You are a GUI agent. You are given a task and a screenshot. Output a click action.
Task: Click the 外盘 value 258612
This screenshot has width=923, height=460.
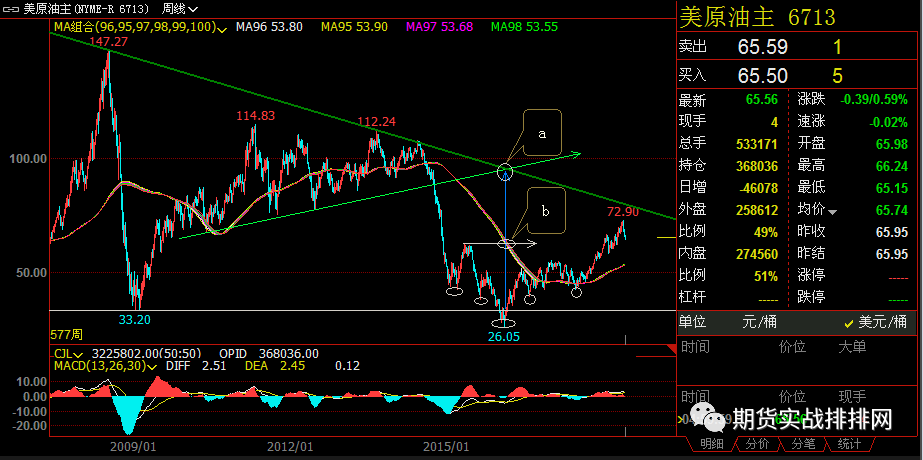[x=757, y=210]
